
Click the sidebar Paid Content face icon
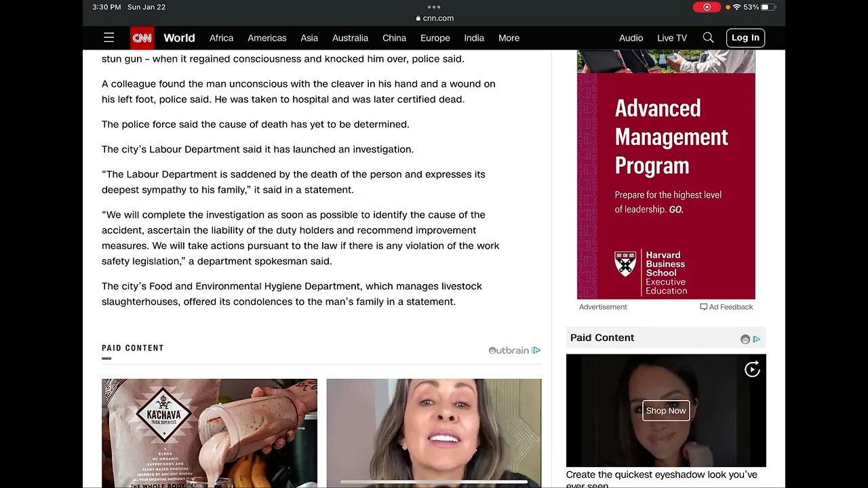[745, 339]
